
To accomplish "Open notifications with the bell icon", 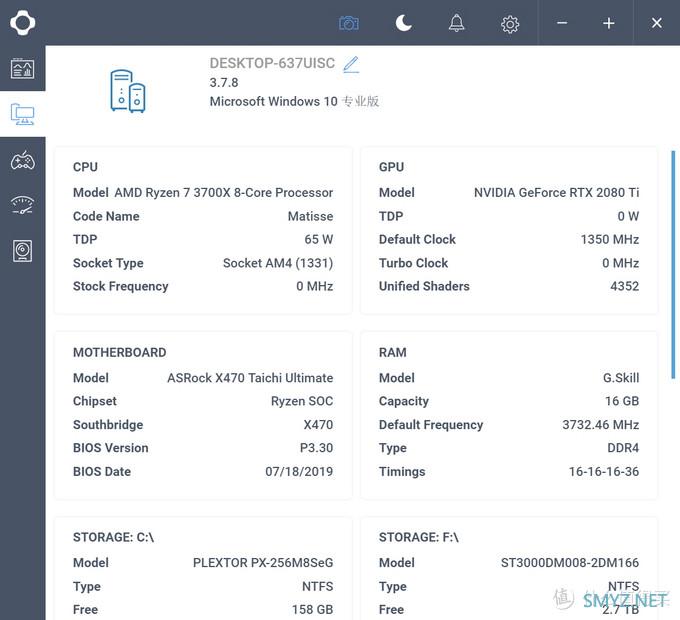I will pos(456,23).
